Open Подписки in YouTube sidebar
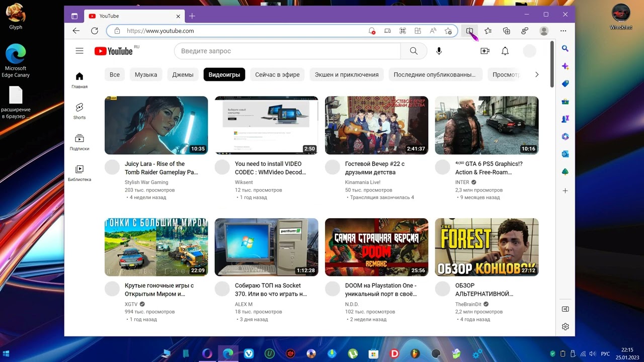644x362 pixels. click(x=79, y=142)
